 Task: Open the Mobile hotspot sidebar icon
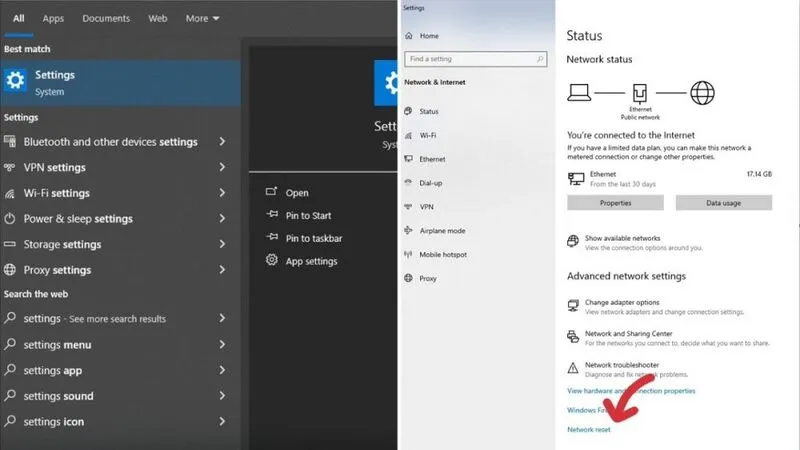pos(408,255)
